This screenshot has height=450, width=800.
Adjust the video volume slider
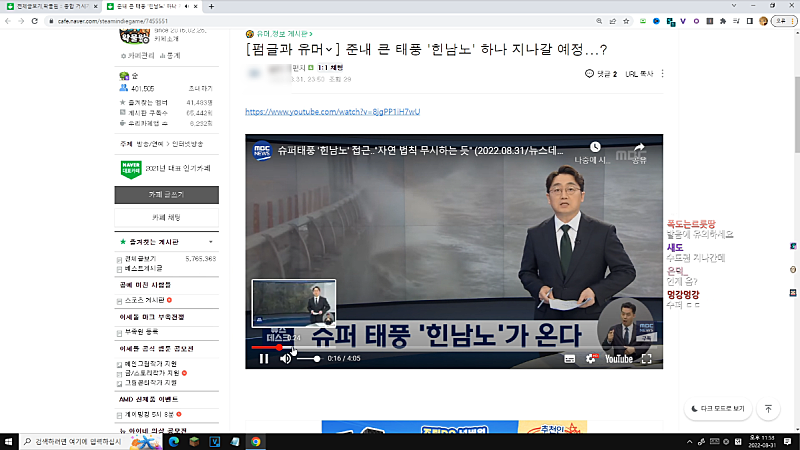tap(309, 358)
